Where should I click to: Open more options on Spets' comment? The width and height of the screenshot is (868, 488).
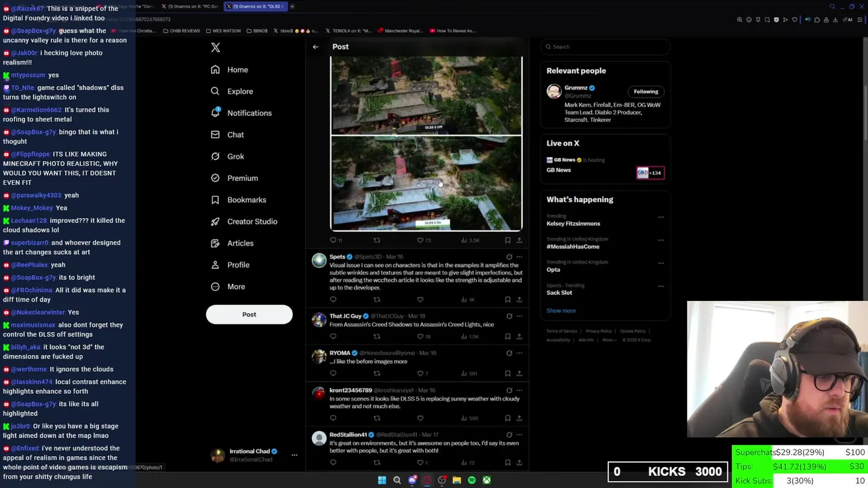519,257
